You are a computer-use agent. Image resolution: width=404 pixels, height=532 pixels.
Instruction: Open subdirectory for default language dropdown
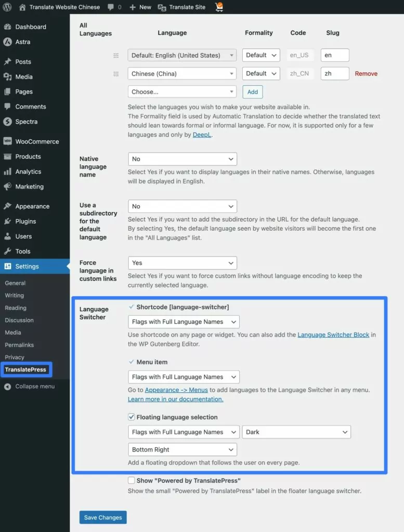[x=183, y=206]
